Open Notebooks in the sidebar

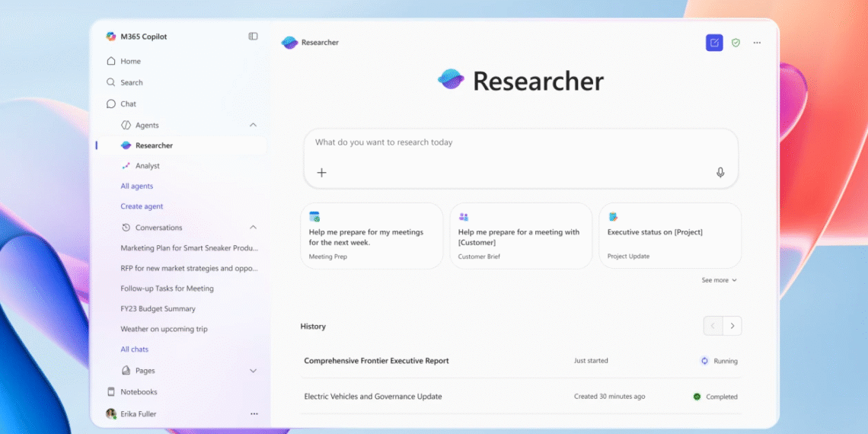[x=139, y=392]
